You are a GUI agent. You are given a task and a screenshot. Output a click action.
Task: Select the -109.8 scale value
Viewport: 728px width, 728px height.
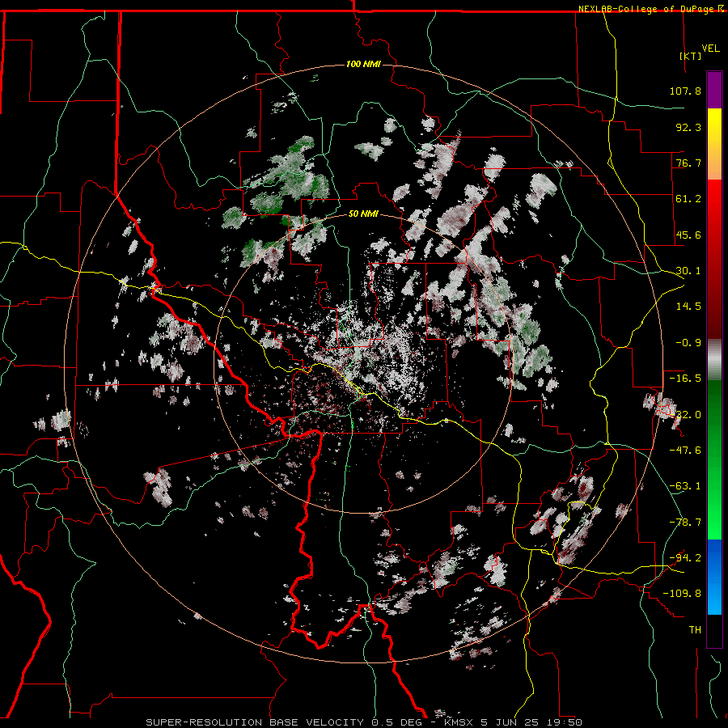(682, 594)
